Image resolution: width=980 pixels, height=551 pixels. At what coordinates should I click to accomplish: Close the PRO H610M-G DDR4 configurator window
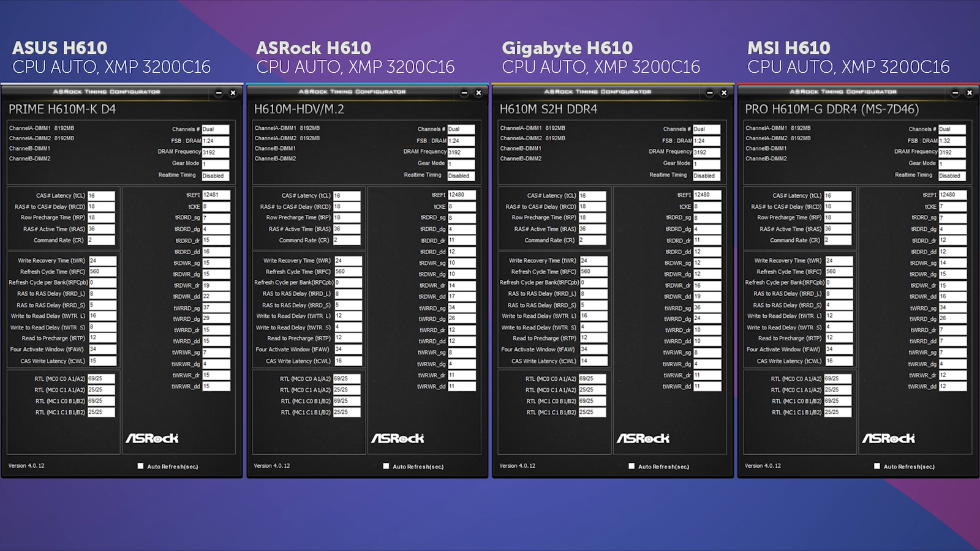[970, 93]
